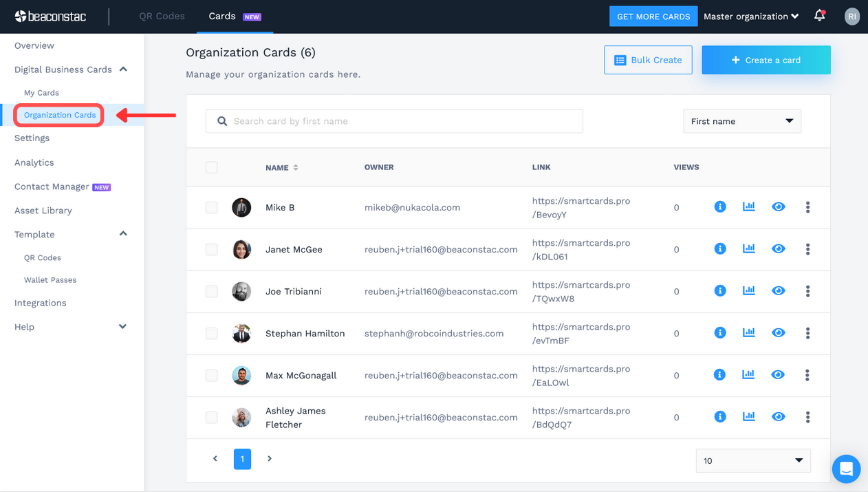Click the info icon for Mike B
Viewport: 868px width, 492px height.
point(720,207)
